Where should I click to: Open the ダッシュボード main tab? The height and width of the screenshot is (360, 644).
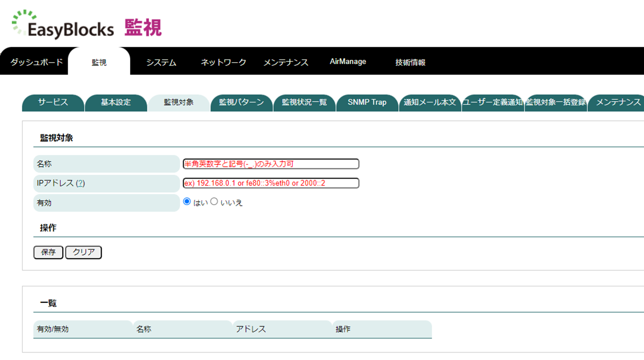37,63
